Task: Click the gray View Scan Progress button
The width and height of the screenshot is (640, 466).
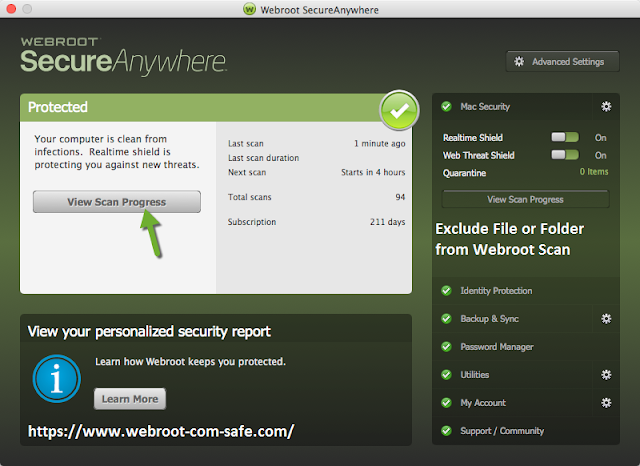Action: 117,202
